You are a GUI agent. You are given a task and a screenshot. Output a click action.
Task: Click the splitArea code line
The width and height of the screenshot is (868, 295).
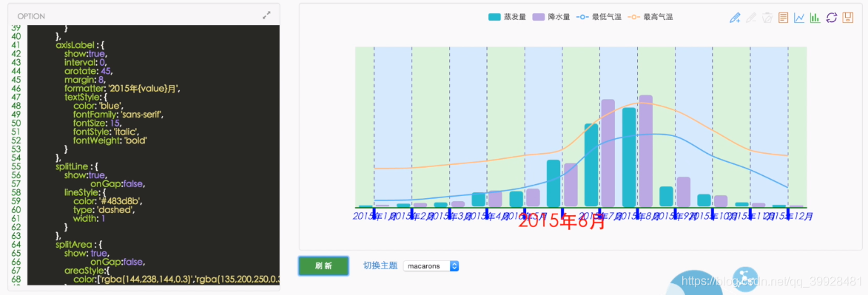[78, 244]
